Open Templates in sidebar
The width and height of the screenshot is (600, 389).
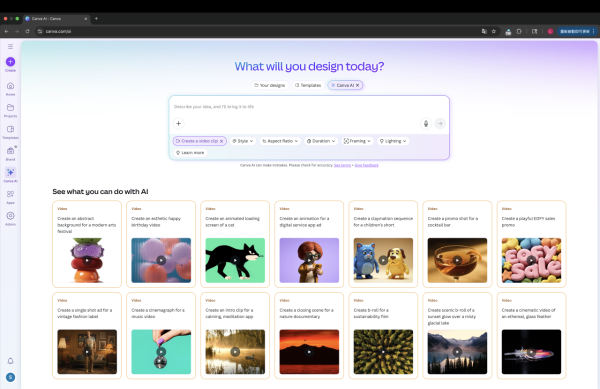tap(10, 132)
